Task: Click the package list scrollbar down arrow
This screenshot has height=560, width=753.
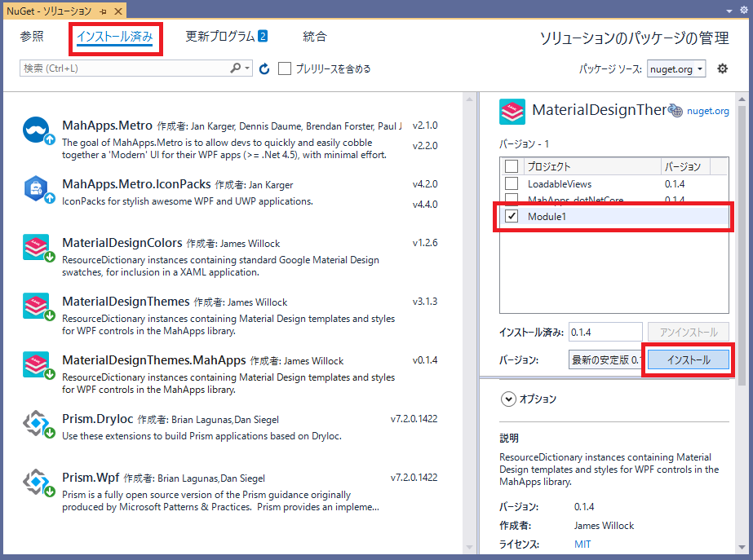Action: (x=469, y=548)
